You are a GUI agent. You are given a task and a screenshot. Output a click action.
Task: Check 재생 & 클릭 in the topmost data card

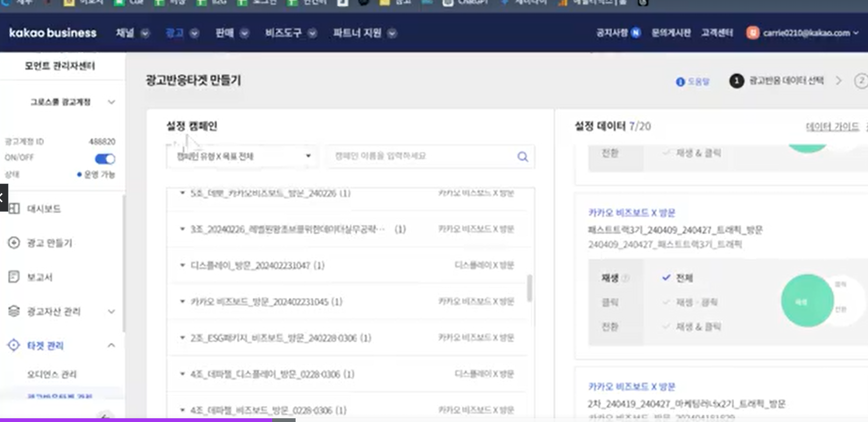pos(691,153)
